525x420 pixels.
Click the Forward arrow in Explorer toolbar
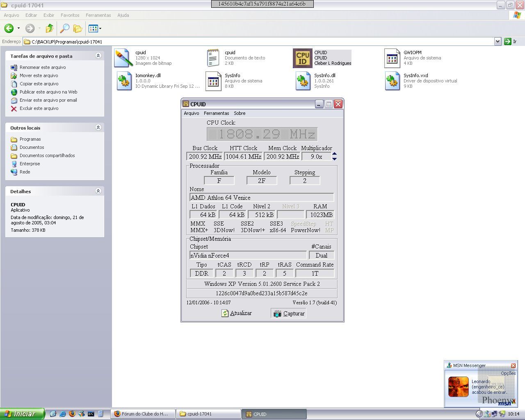click(30, 28)
